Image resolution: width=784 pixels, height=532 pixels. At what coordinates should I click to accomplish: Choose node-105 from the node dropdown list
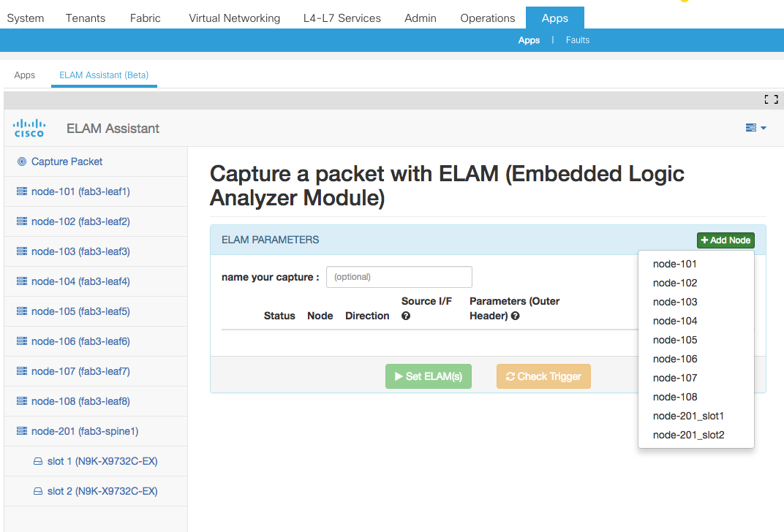coord(675,339)
